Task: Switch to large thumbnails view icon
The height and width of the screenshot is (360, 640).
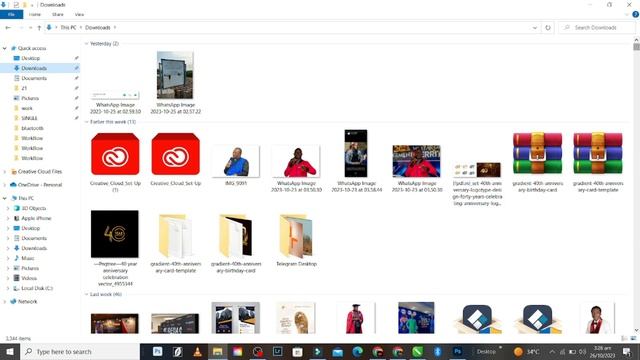Action: point(633,338)
